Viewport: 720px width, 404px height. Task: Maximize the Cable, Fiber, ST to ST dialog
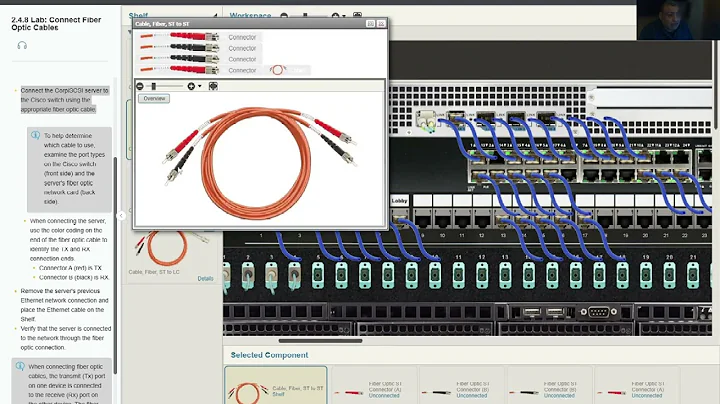[371, 23]
